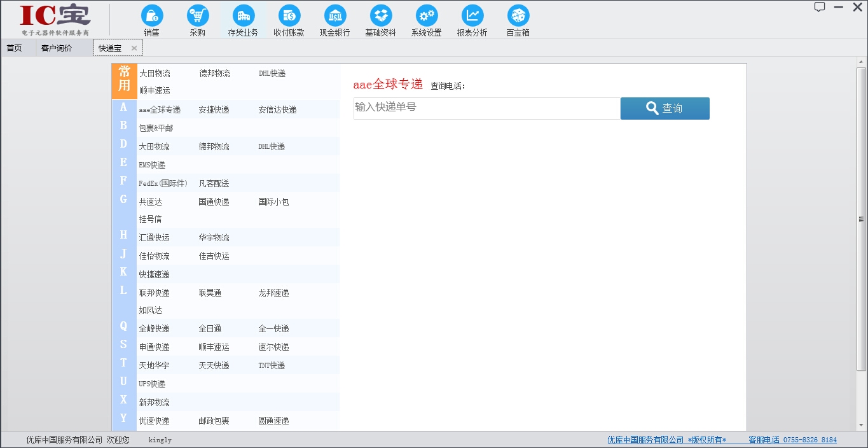Click the vertical scrollbar thumb

[862, 219]
